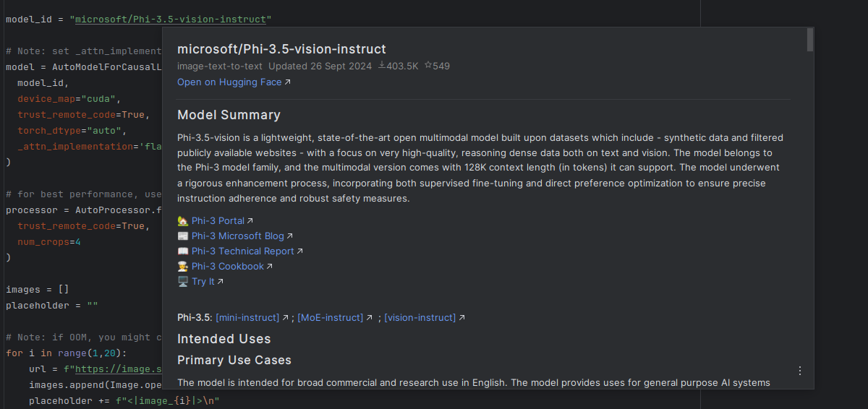Image resolution: width=868 pixels, height=409 pixels.
Task: Click the underlined model_id string in code
Action: click(173, 20)
